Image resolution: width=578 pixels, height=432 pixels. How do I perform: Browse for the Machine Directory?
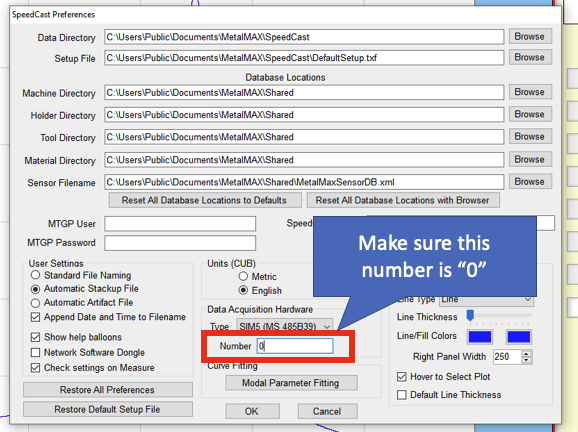530,92
